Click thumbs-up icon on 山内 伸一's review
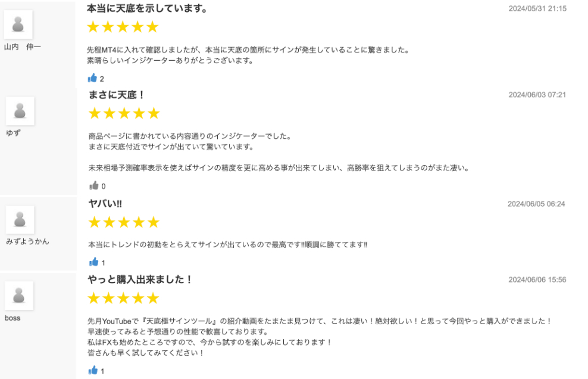The height and width of the screenshot is (379, 588). 92,78
